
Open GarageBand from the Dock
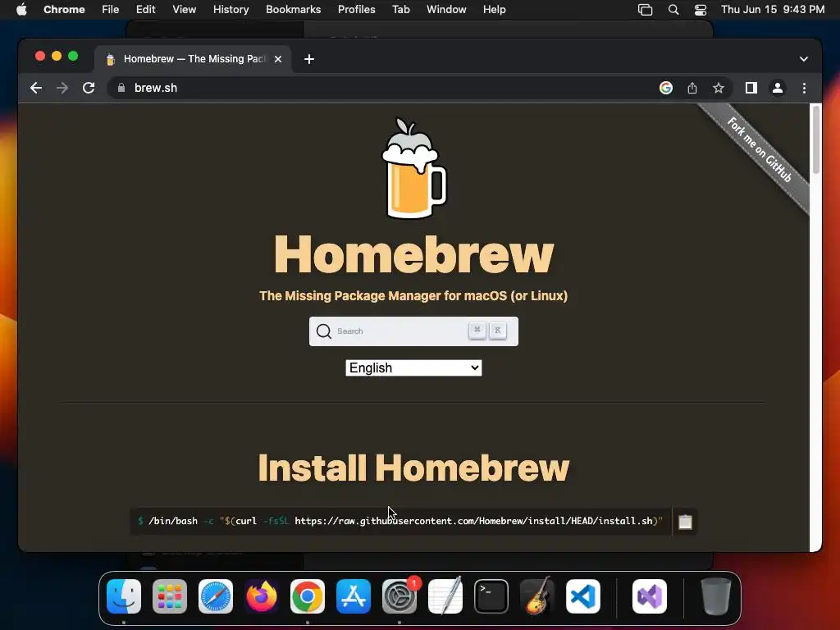(x=537, y=596)
